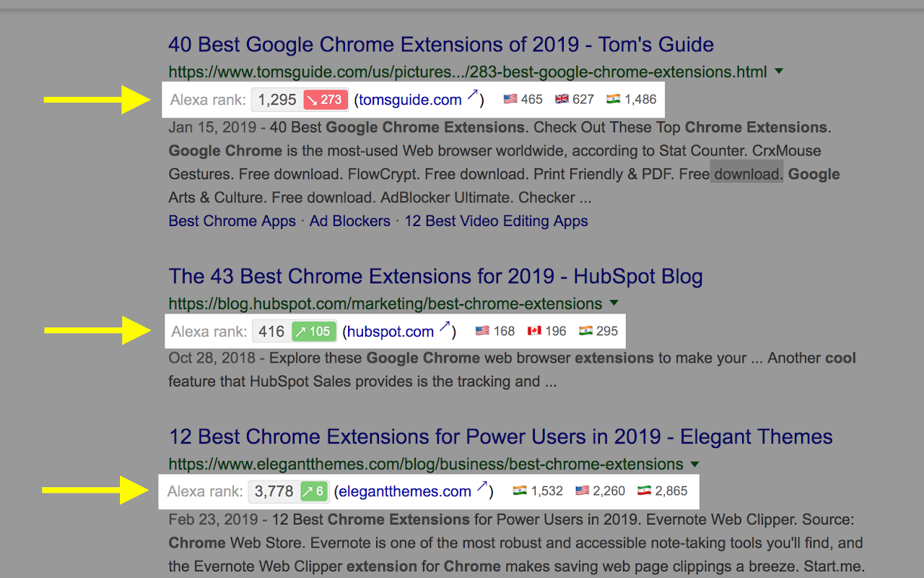This screenshot has height=578, width=924.
Task: Click the external arrow icon after hubspot.com
Action: (x=445, y=328)
